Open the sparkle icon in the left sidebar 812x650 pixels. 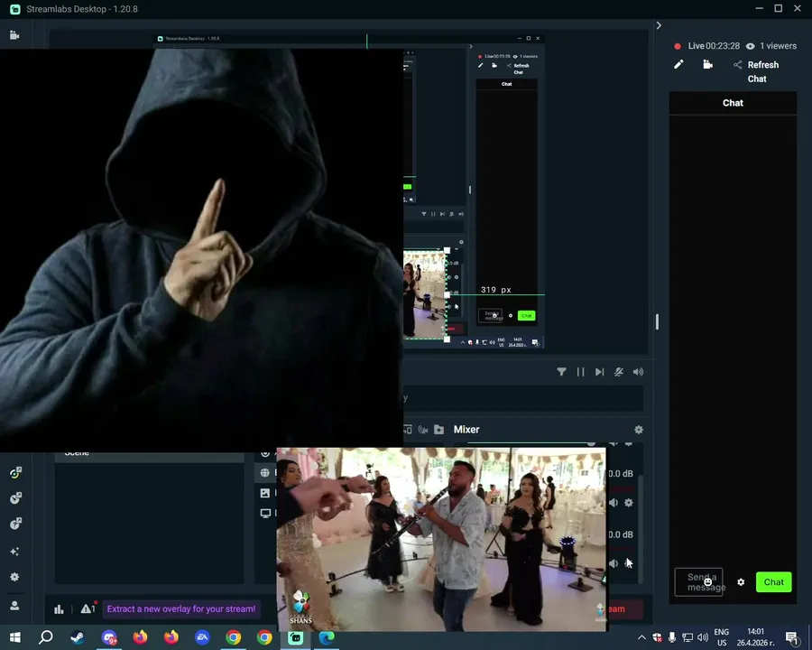(x=14, y=551)
